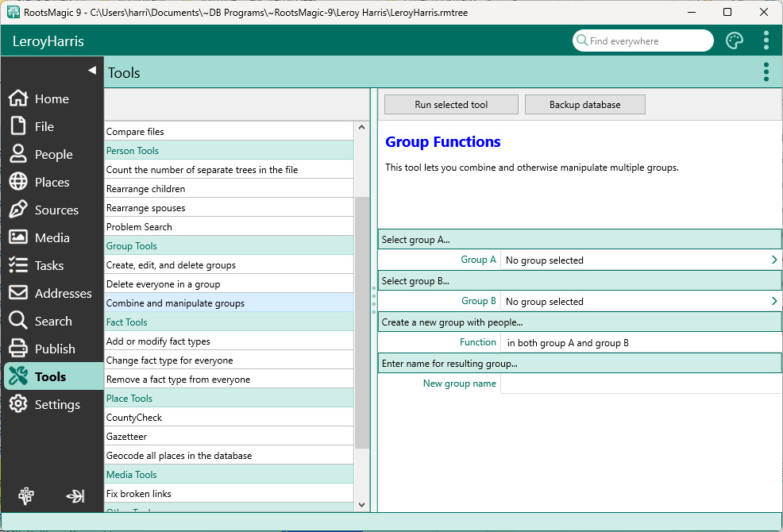Select the Sources pen icon
Screen dimensions: 783x532
[18, 210]
